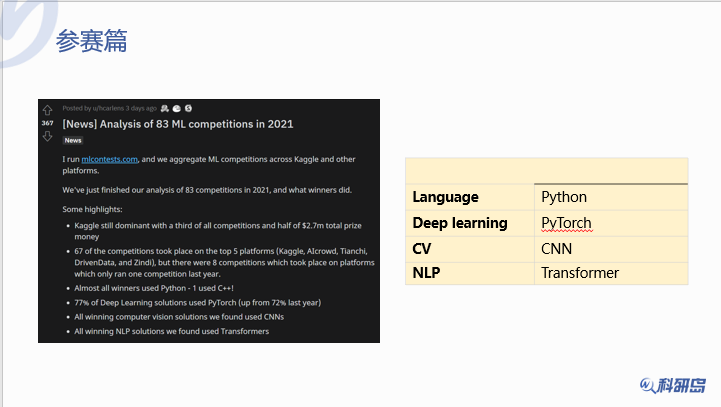The height and width of the screenshot is (407, 721).
Task: Select the Transformer table cell
Action: click(x=611, y=273)
